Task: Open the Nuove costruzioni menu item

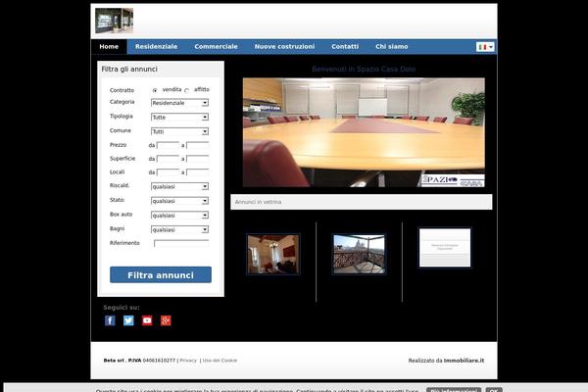Action: click(284, 46)
